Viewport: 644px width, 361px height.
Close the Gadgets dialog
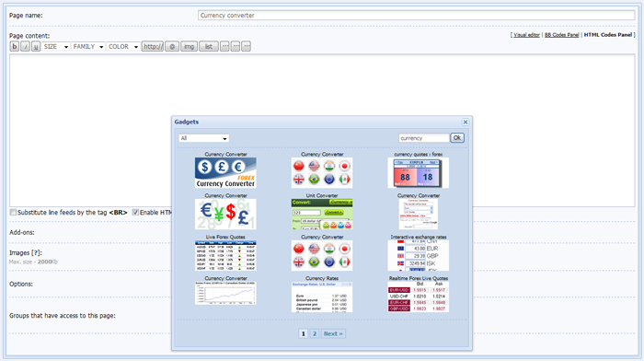pyautogui.click(x=466, y=122)
